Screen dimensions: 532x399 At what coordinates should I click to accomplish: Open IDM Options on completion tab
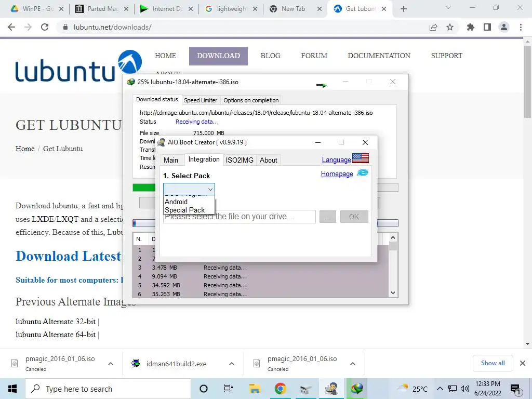coord(251,100)
